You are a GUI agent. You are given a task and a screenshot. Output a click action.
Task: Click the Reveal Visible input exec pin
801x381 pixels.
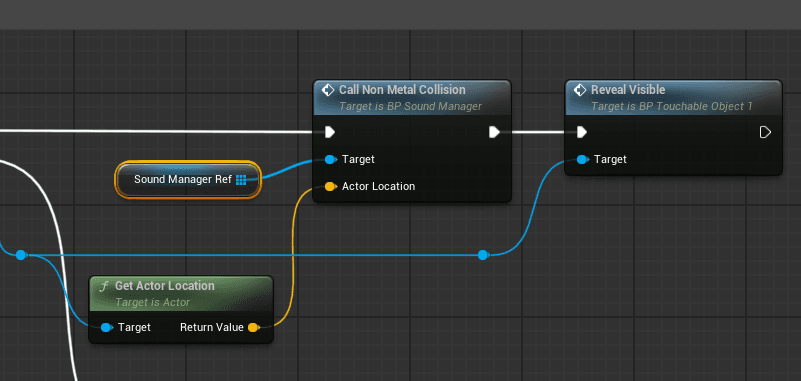(581, 132)
